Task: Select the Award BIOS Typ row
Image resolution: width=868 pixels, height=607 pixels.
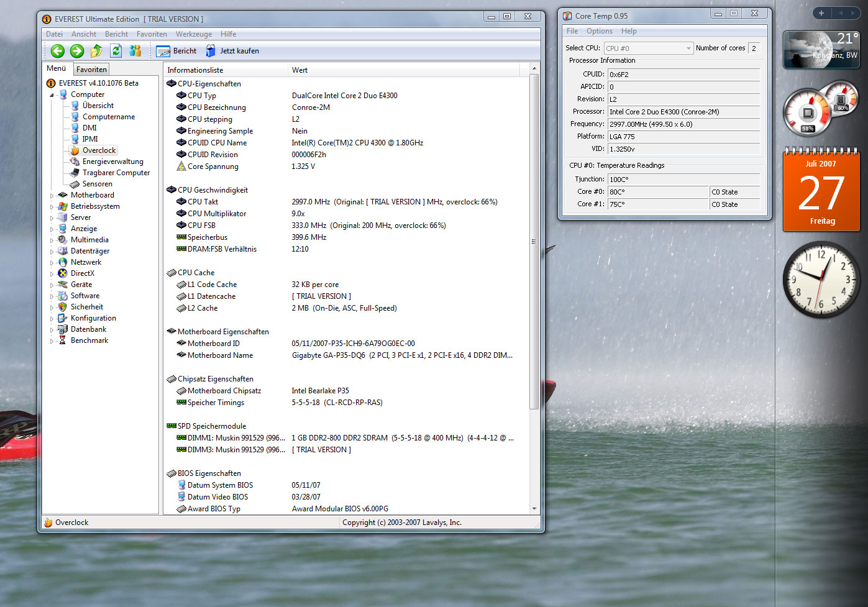Action: click(346, 509)
